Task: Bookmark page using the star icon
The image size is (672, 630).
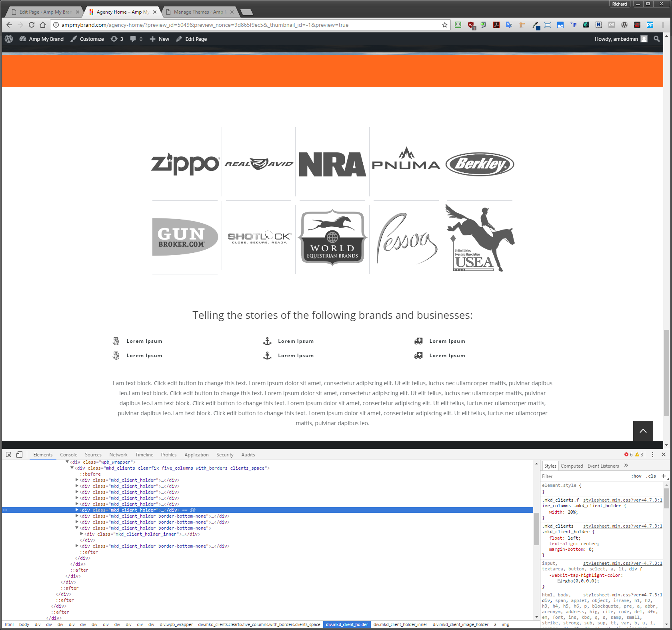Action: [x=444, y=25]
